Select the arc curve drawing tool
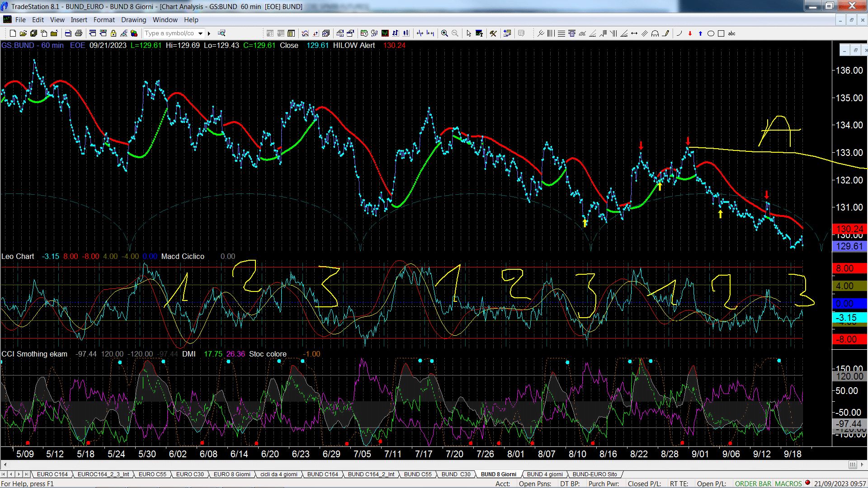Screen dimensions: 868x488 tap(679, 33)
